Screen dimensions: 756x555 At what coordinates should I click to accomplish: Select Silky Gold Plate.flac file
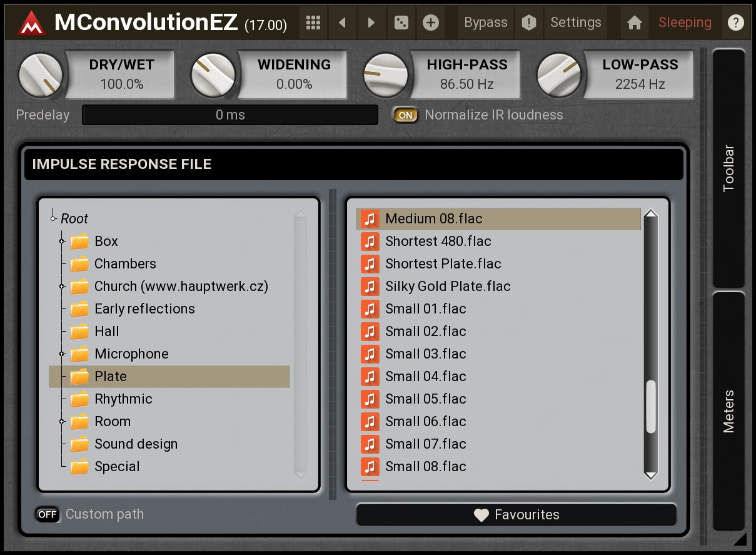pyautogui.click(x=448, y=287)
